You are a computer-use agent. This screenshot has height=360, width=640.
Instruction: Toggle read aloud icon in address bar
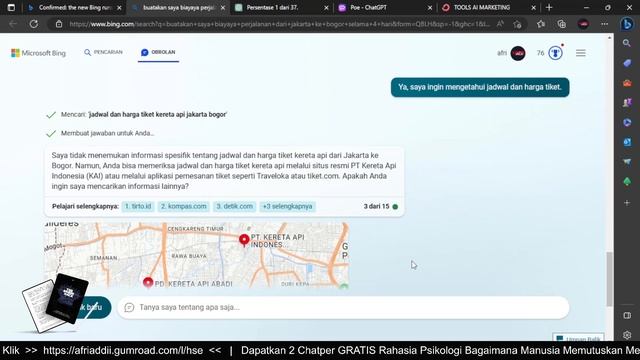[500, 24]
